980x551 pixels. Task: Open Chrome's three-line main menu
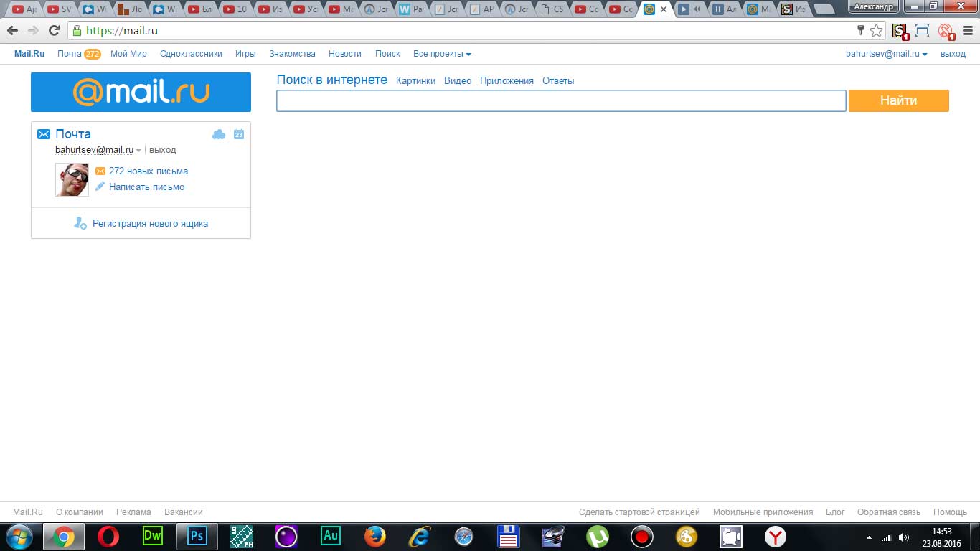click(967, 30)
